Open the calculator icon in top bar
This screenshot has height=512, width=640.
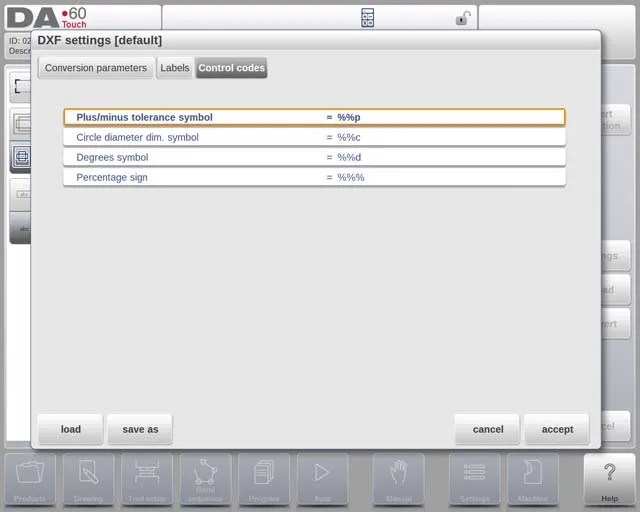click(367, 18)
